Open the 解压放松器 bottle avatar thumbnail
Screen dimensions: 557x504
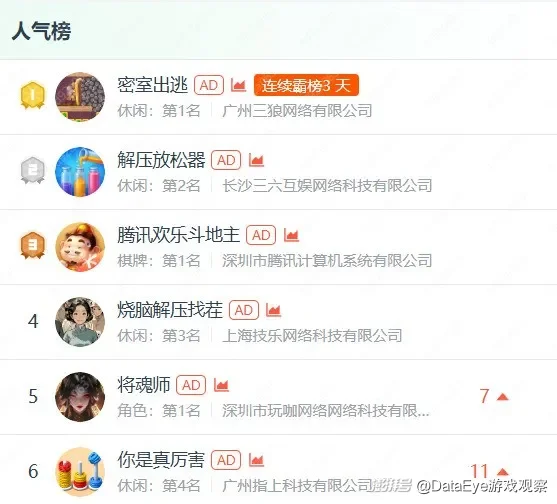[80, 172]
